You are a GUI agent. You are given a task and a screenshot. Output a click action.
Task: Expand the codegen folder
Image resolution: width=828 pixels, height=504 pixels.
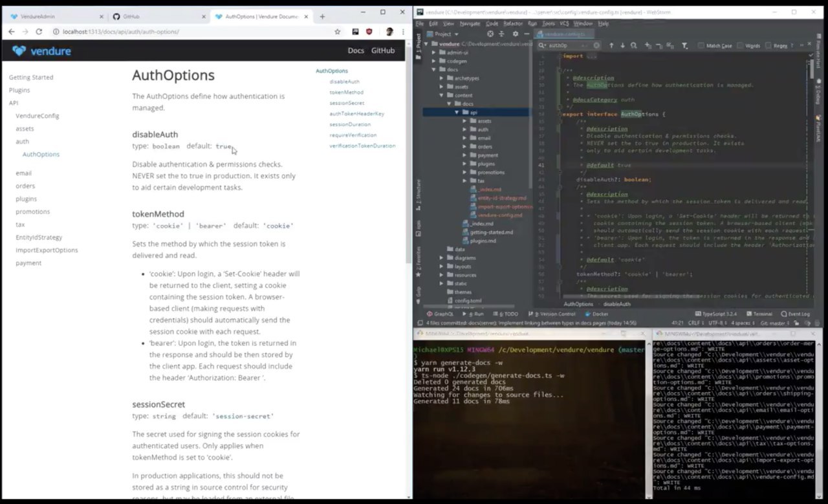click(434, 61)
